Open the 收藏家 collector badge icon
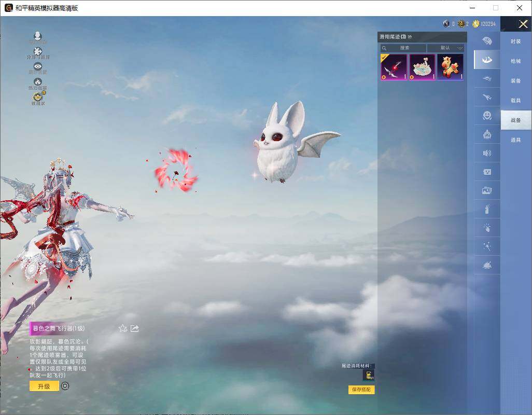532x415 pixels. (38, 96)
